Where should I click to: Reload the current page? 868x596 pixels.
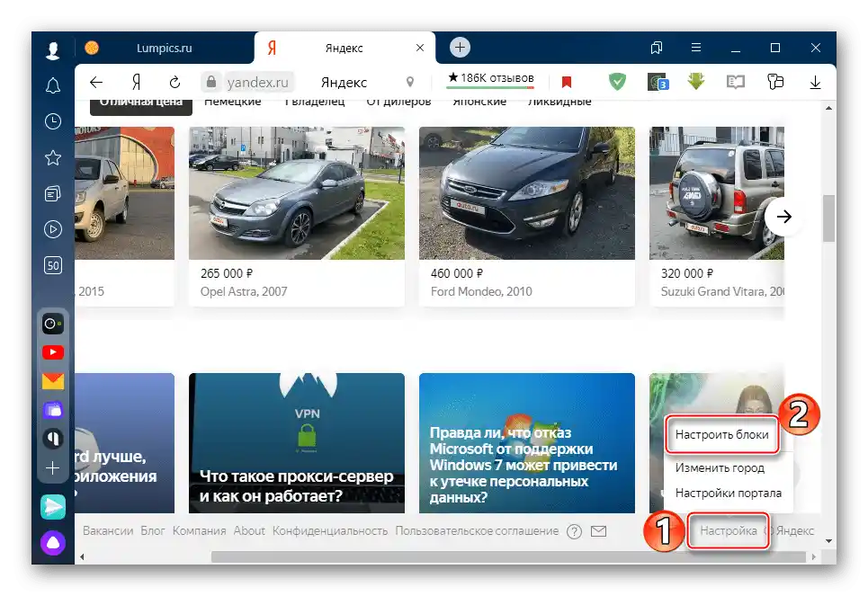point(174,83)
